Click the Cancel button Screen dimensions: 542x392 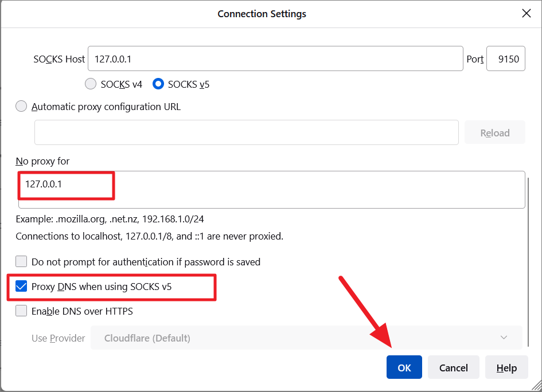(x=453, y=367)
